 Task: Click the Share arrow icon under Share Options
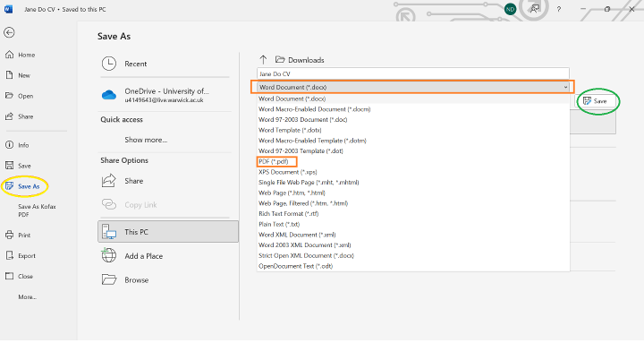click(109, 181)
